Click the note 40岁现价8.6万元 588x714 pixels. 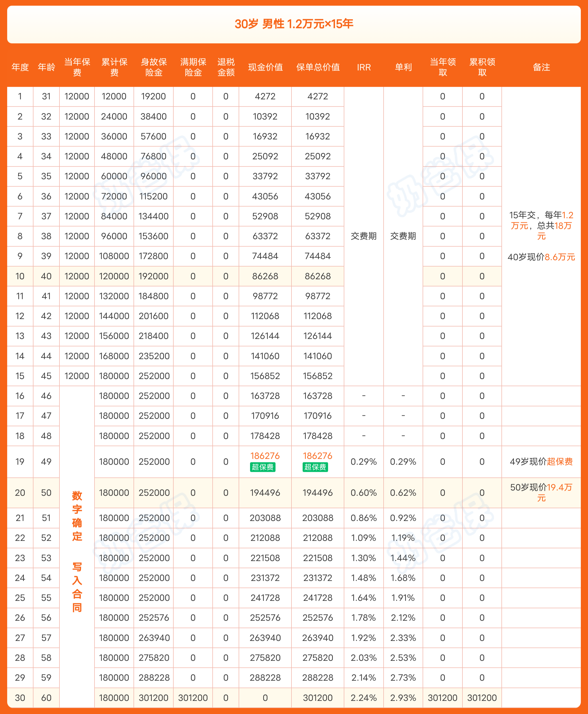(541, 257)
